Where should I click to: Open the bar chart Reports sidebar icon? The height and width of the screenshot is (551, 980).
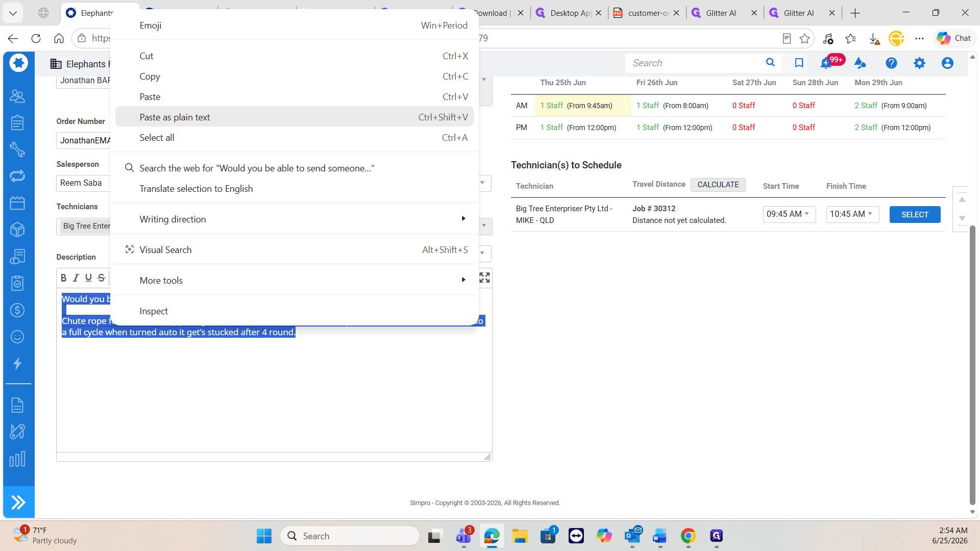pyautogui.click(x=17, y=459)
